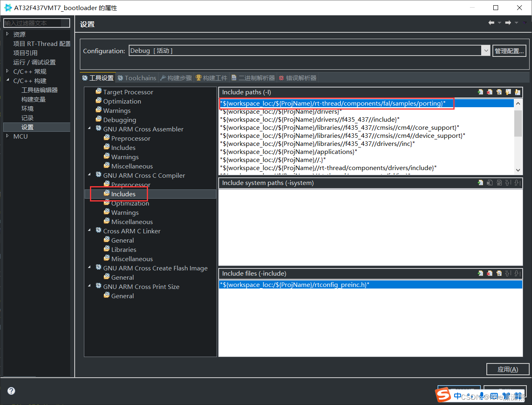Open the 错误解析器 tab

(x=298, y=78)
